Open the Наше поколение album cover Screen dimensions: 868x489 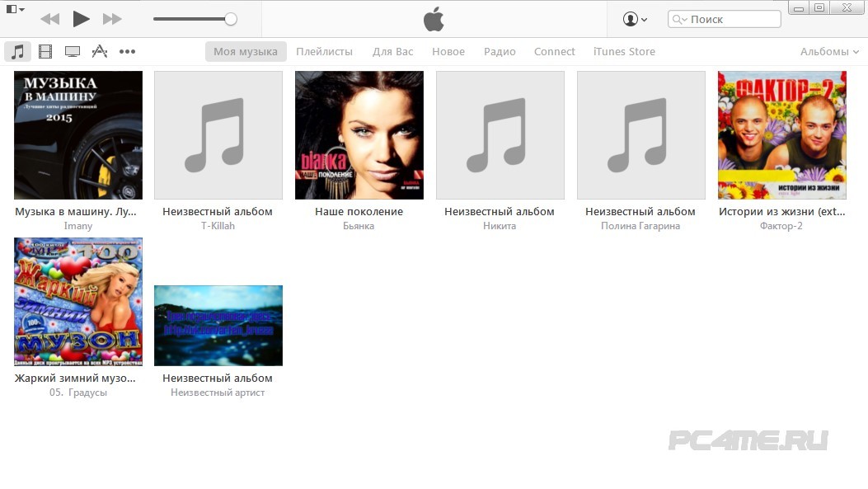click(359, 135)
